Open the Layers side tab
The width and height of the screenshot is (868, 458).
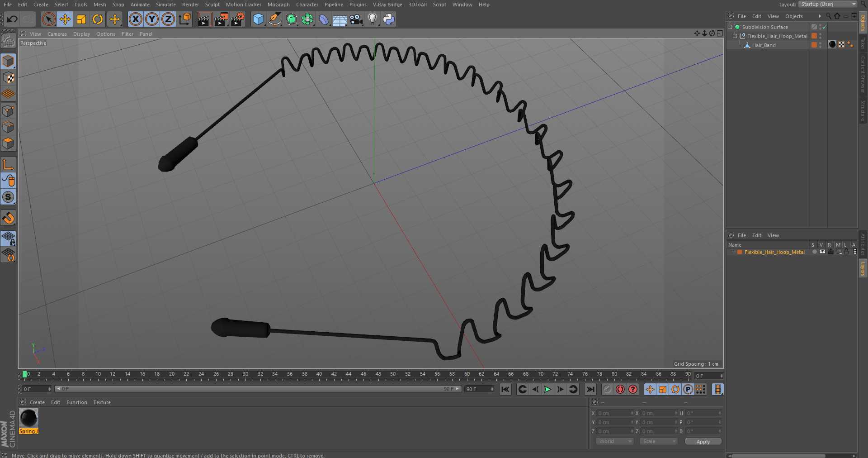[863, 268]
